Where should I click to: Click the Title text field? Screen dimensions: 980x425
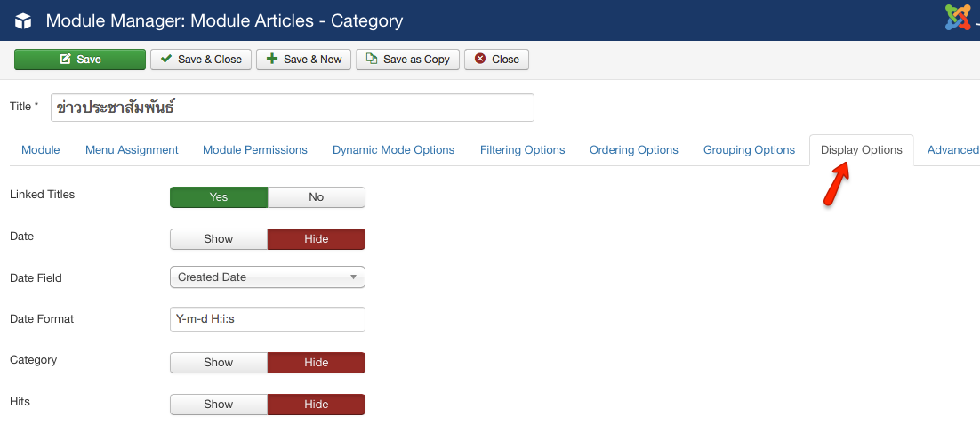point(293,108)
